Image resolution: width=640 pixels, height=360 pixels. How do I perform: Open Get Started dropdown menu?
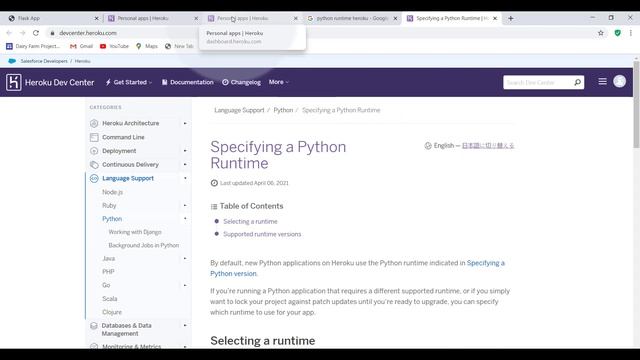[129, 82]
